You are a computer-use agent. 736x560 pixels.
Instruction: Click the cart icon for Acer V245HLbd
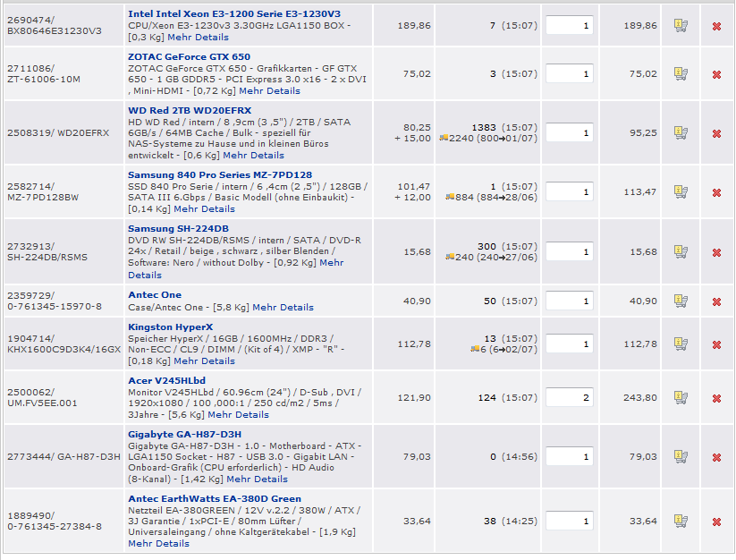(681, 397)
